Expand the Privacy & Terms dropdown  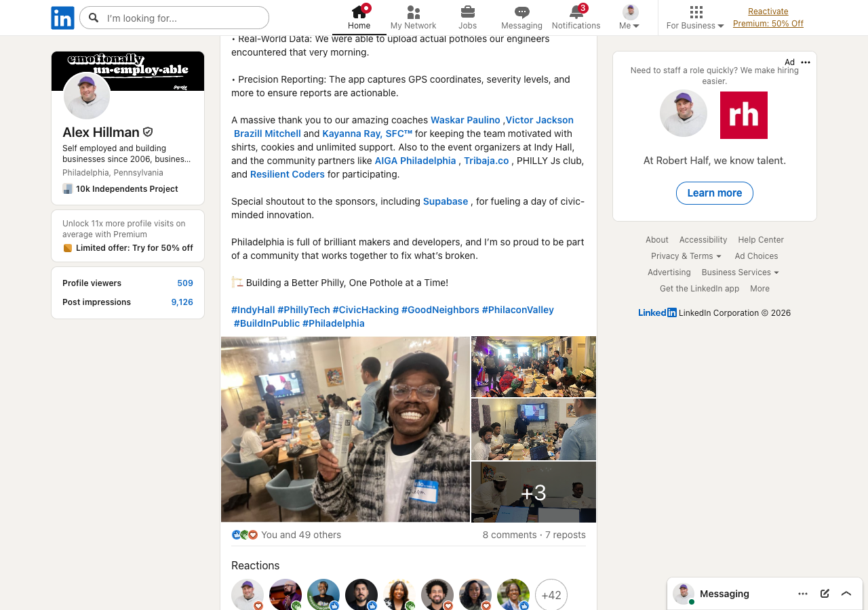[x=686, y=256]
